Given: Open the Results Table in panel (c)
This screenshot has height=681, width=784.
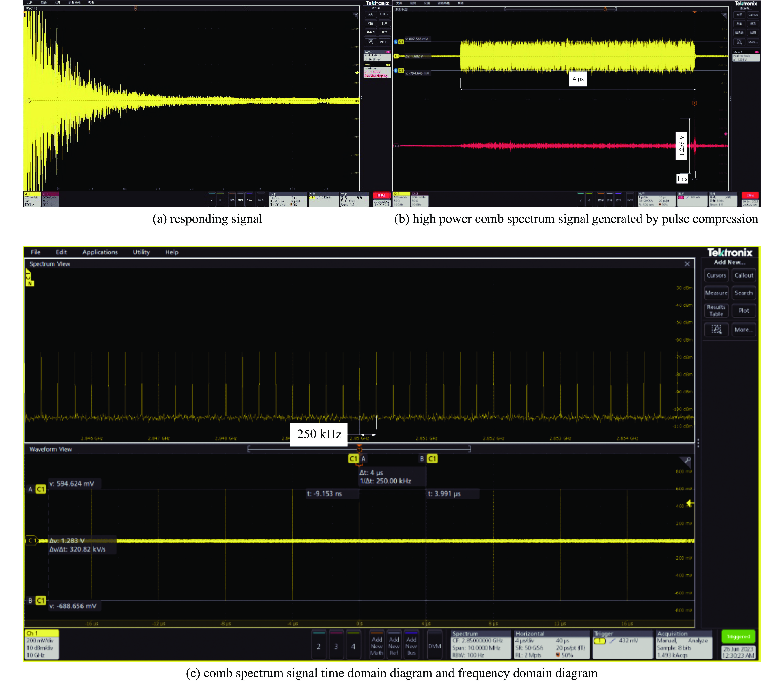Looking at the screenshot, I should coord(716,311).
